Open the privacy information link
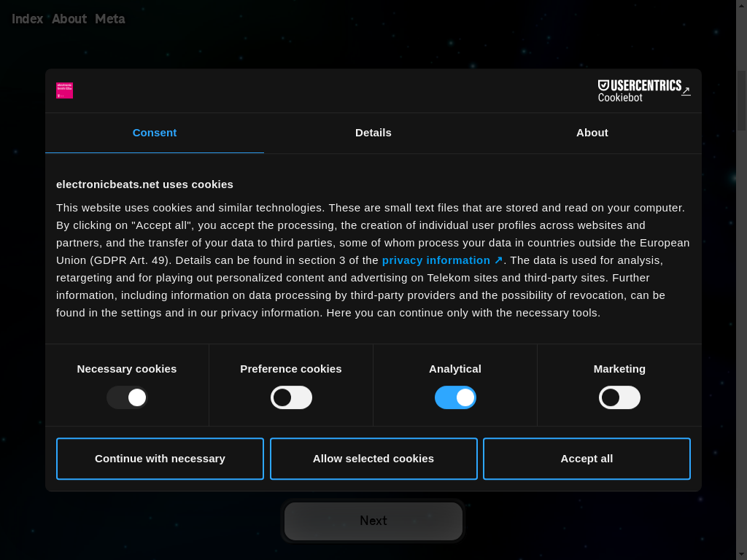This screenshot has width=747, height=560. pos(442,260)
